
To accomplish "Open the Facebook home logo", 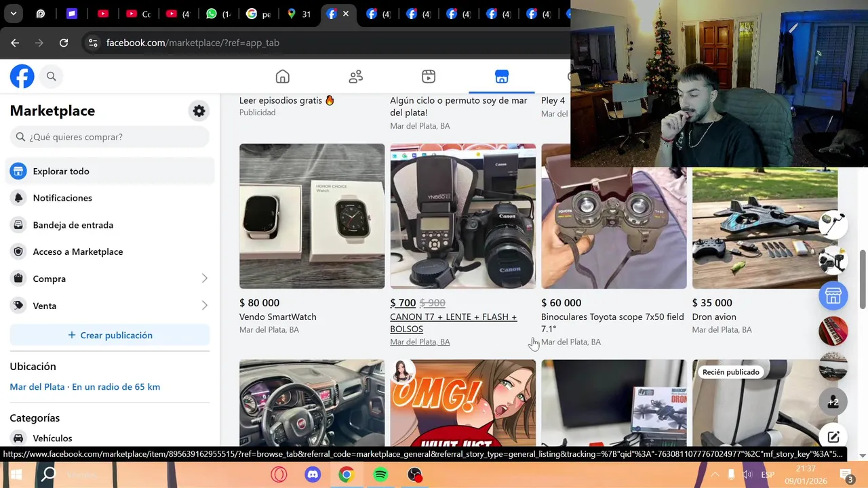I will coord(22,76).
